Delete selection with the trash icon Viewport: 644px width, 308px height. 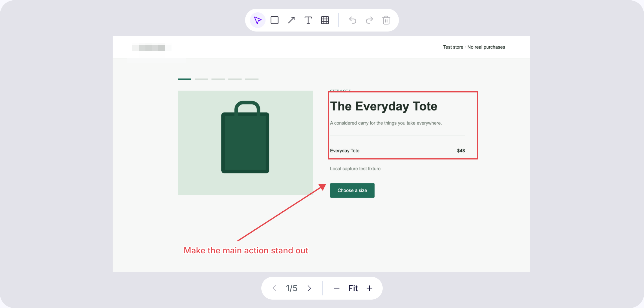point(386,20)
